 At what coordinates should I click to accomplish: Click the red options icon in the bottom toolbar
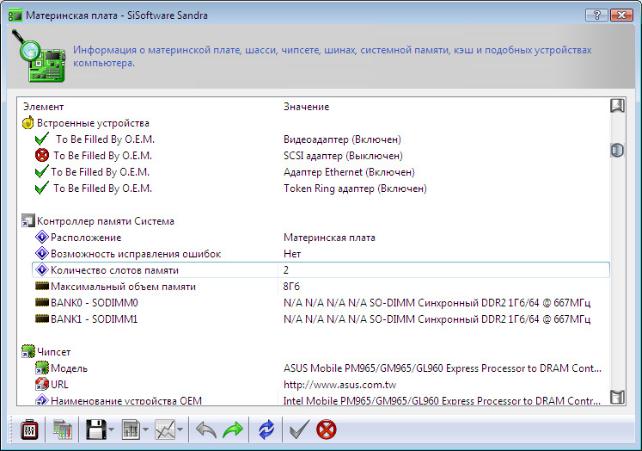click(29, 430)
